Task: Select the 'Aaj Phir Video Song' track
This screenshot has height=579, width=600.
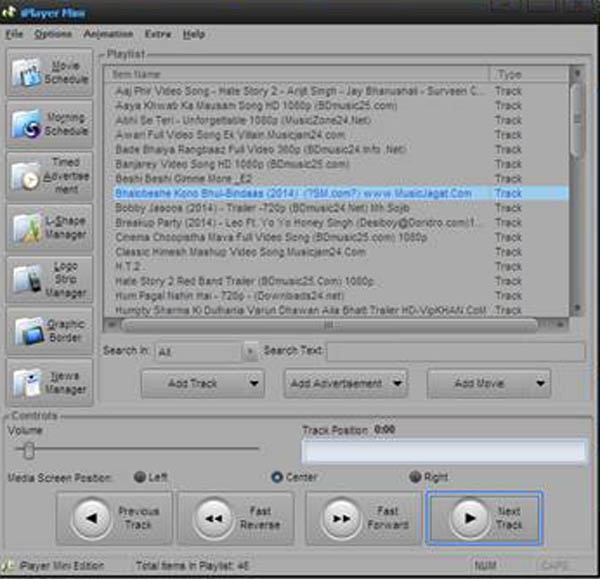Action: 337,91
